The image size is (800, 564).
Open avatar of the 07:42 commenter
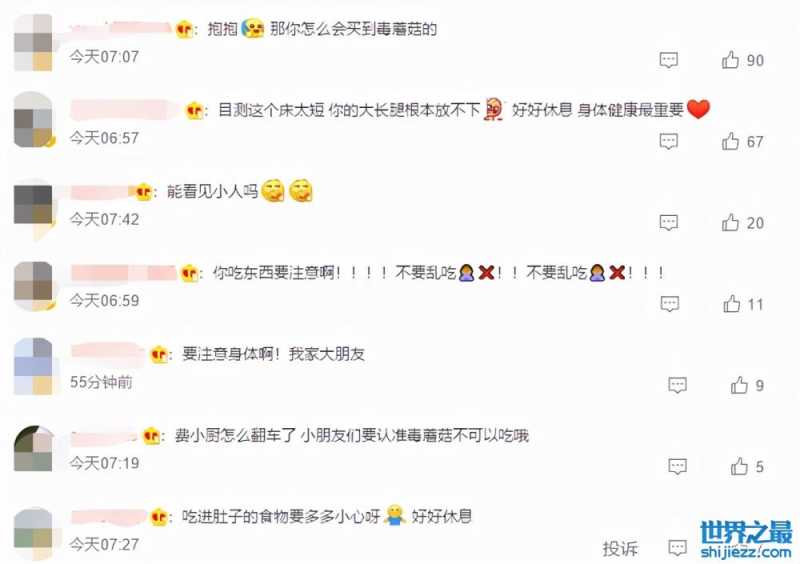pos(33,205)
